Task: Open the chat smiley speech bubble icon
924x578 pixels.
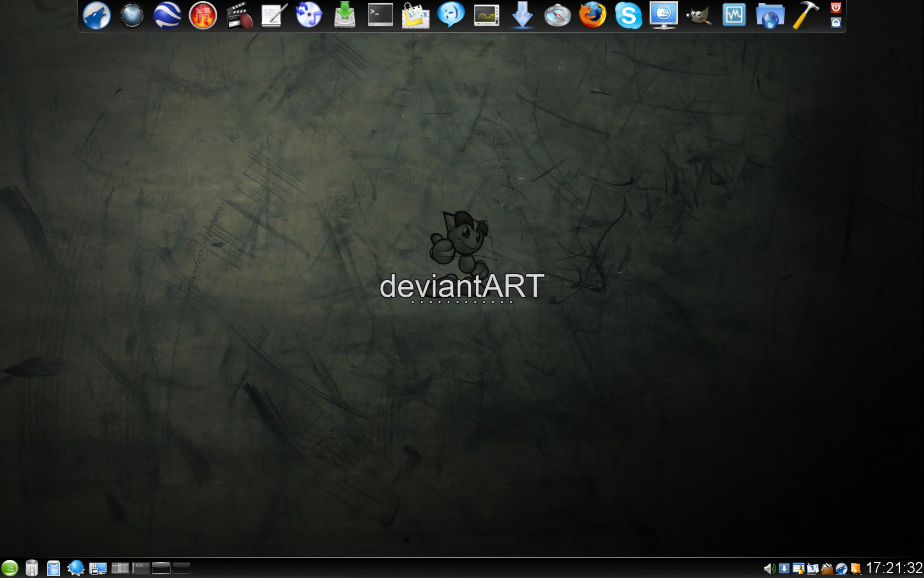Action: point(451,15)
